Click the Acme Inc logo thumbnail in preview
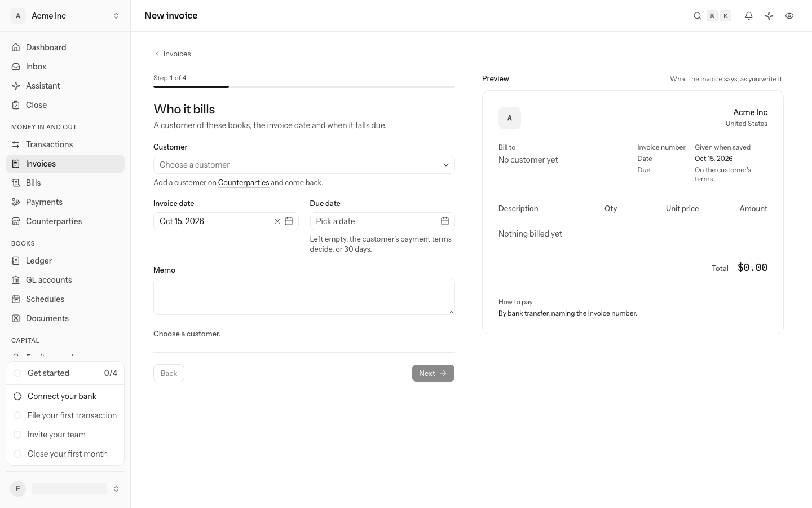Viewport: 812px width, 508px height. click(510, 118)
